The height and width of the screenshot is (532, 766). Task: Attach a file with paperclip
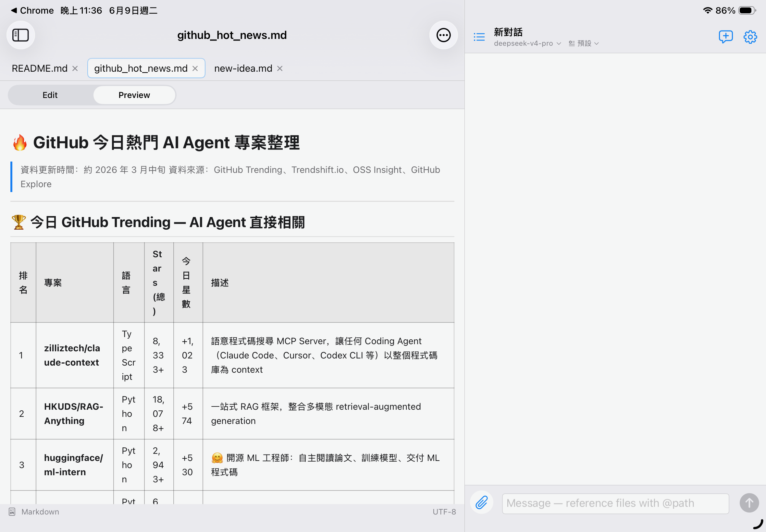482,502
